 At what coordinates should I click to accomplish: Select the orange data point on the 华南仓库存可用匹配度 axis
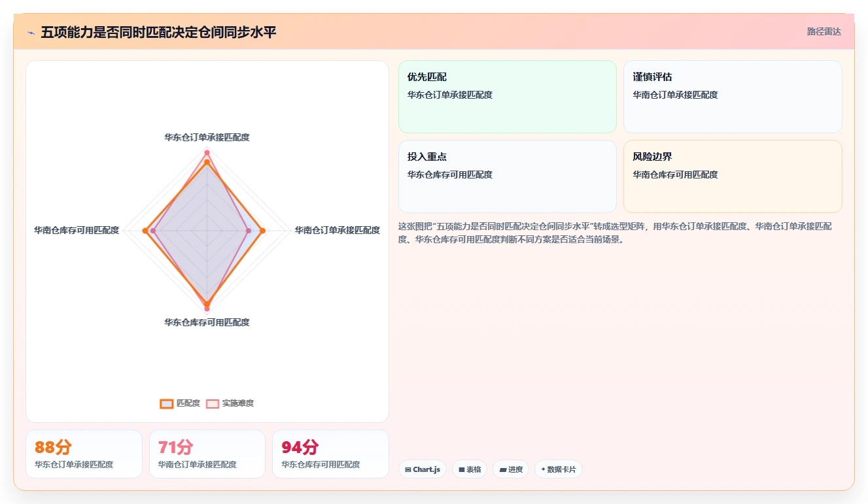(145, 230)
